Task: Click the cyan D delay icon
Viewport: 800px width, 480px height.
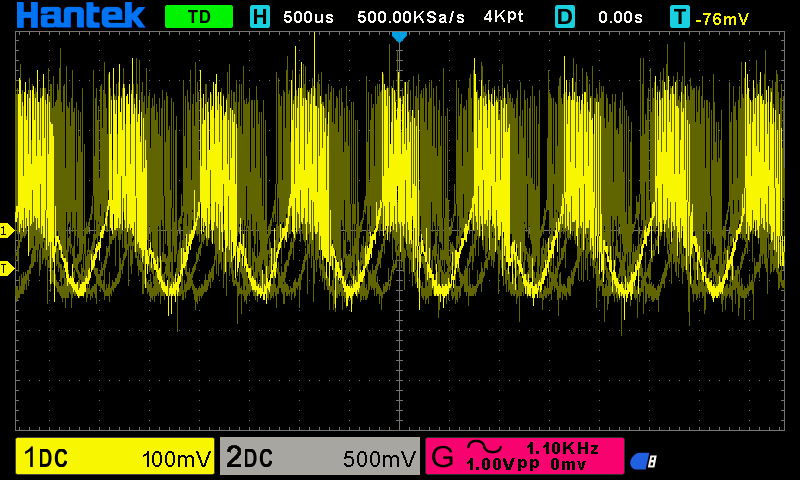Action: [565, 17]
